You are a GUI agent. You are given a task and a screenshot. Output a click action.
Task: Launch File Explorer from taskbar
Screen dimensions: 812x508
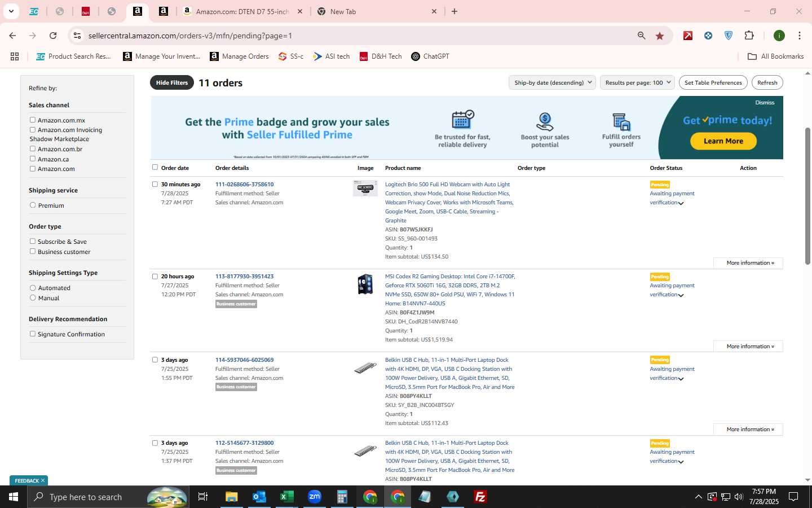[232, 497]
